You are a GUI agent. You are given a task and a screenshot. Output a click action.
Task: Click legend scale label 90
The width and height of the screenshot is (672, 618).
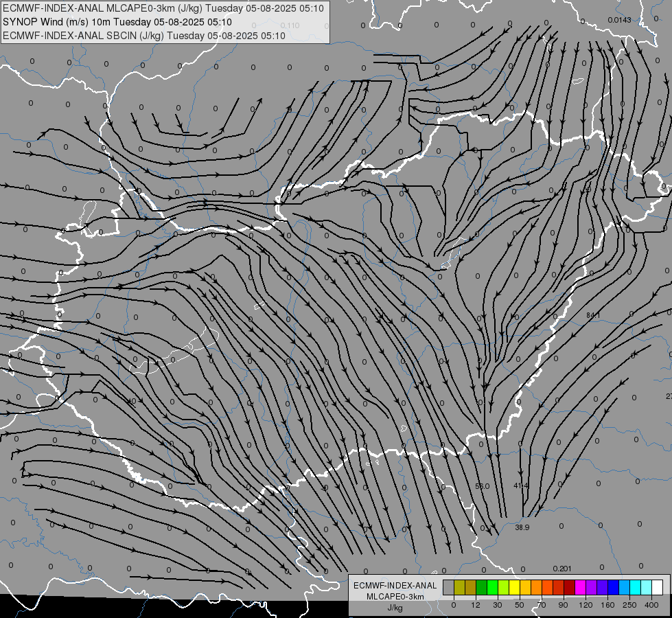(x=563, y=605)
